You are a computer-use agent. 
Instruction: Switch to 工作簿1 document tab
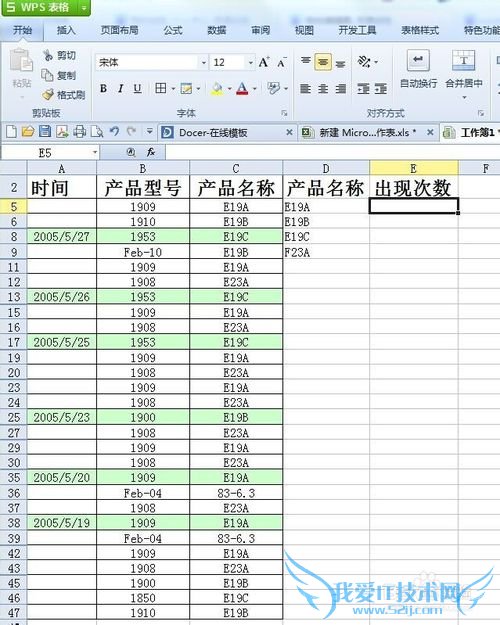(471, 133)
